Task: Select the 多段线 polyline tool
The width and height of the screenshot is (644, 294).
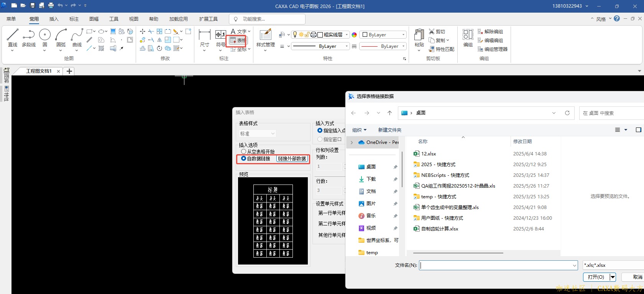Action: [29, 35]
